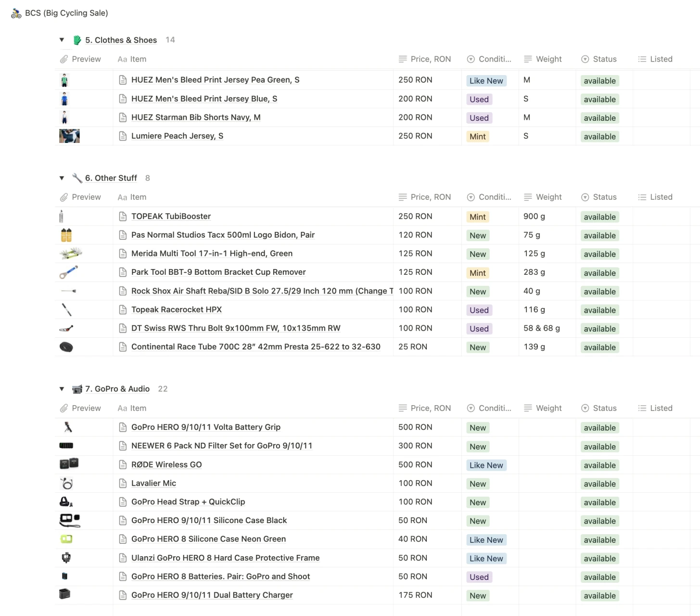Viewport: 700px width, 616px height.
Task: Click the 22 count beside GoPro & Audio
Action: 163,389
